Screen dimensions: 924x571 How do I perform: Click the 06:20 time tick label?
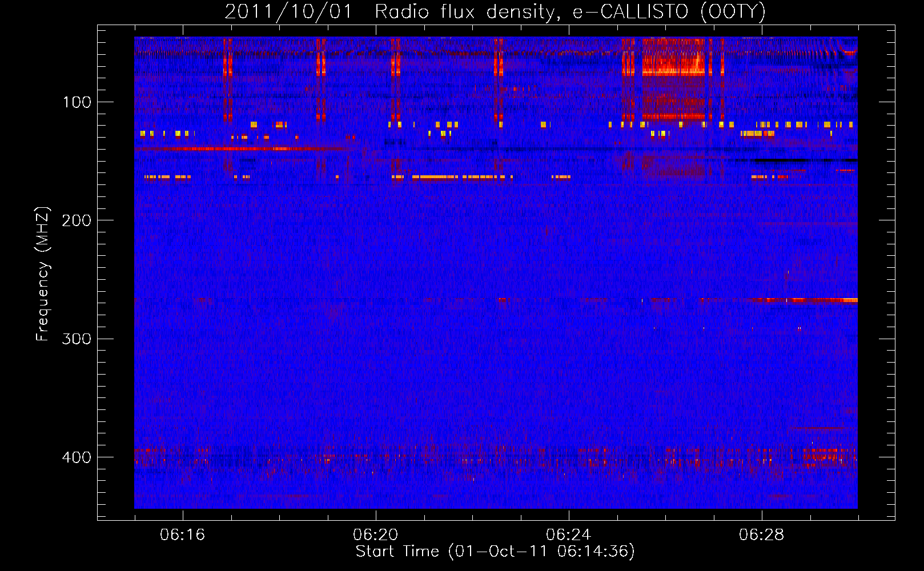376,535
